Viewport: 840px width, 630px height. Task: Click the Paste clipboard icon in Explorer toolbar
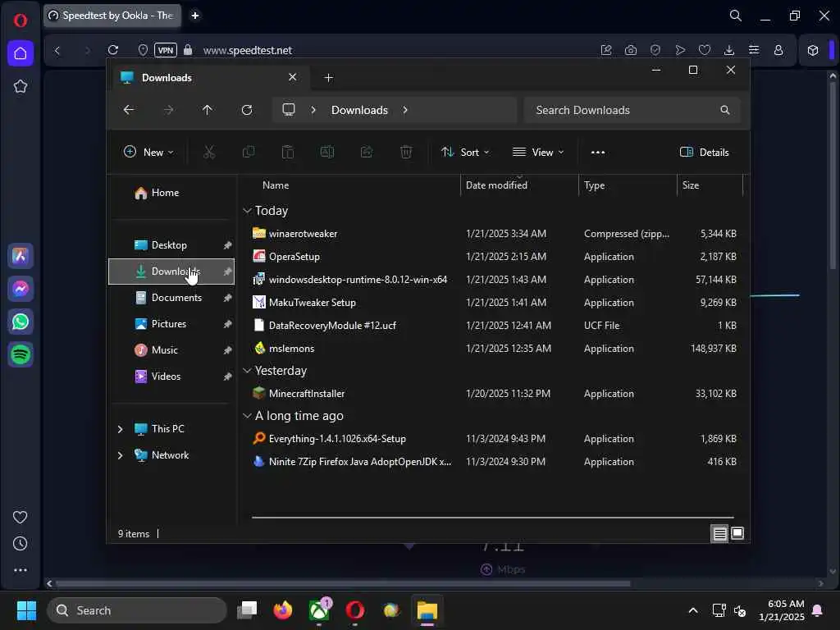[288, 152]
